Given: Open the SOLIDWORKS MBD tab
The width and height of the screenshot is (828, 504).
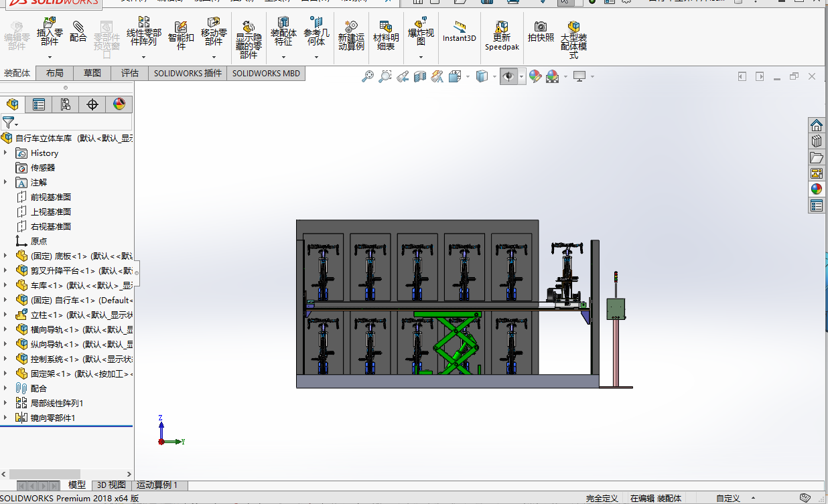Looking at the screenshot, I should [x=266, y=73].
